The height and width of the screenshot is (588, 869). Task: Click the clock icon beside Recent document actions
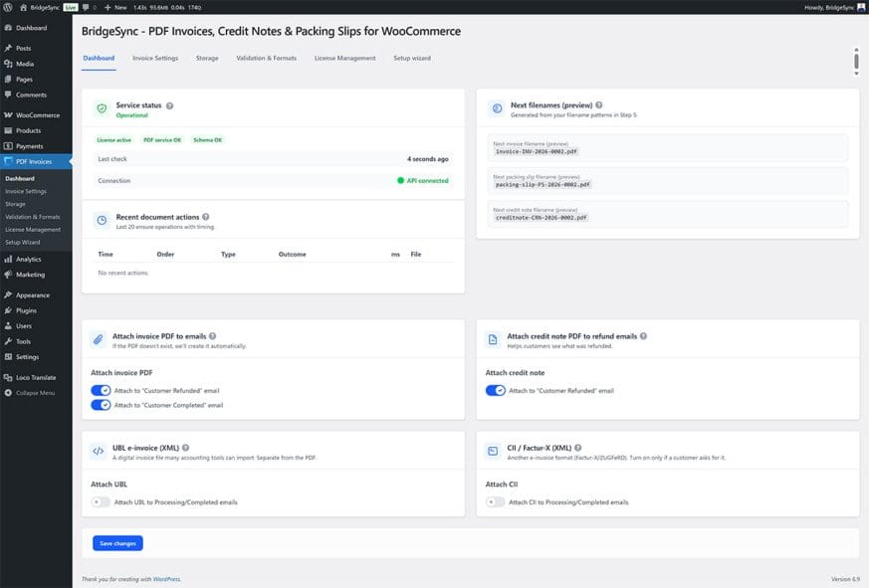tap(100, 221)
